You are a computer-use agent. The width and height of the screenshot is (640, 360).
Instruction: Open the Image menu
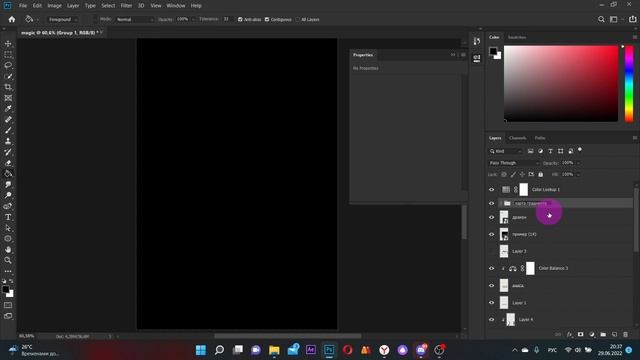coord(54,6)
